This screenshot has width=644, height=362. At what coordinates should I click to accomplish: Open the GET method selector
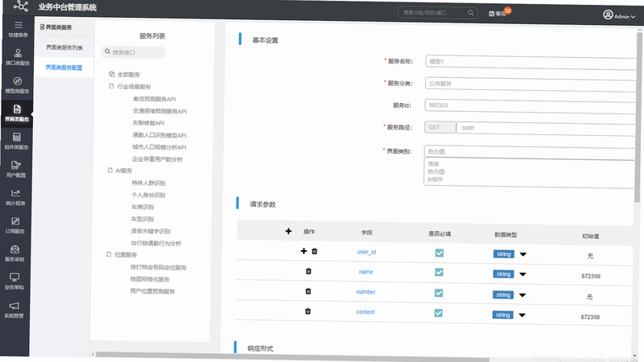pyautogui.click(x=440, y=127)
